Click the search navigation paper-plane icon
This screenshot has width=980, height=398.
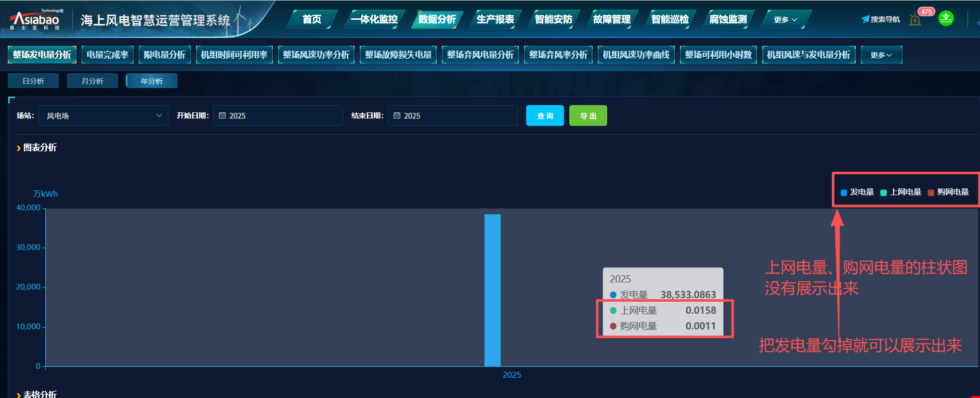865,19
